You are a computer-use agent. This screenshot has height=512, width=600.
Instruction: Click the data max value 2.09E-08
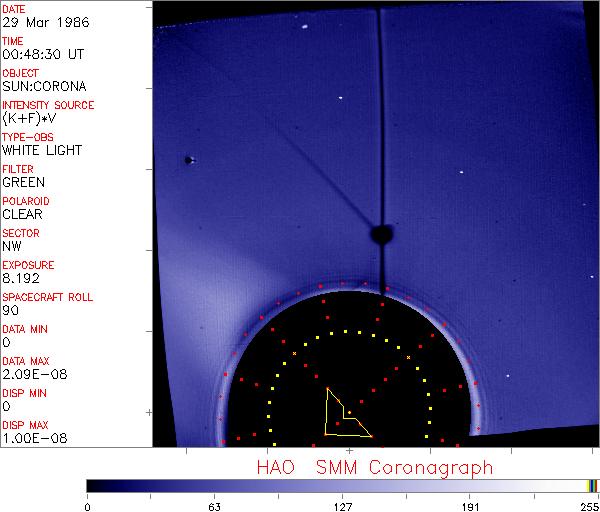click(x=31, y=374)
